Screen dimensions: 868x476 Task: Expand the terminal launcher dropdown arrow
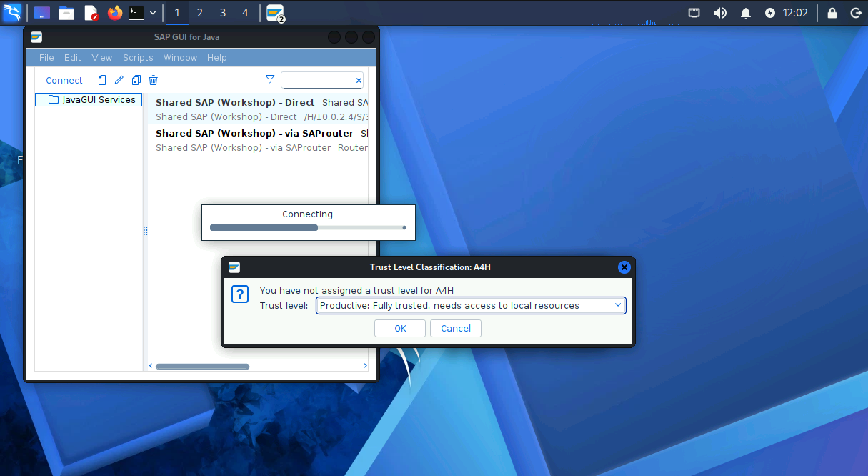click(153, 13)
